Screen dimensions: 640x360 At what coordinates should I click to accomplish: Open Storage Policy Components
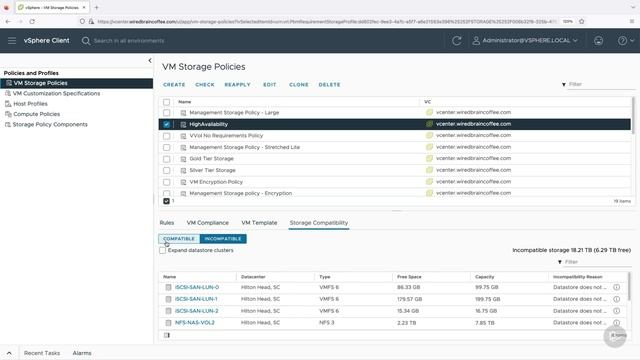[x=50, y=124]
